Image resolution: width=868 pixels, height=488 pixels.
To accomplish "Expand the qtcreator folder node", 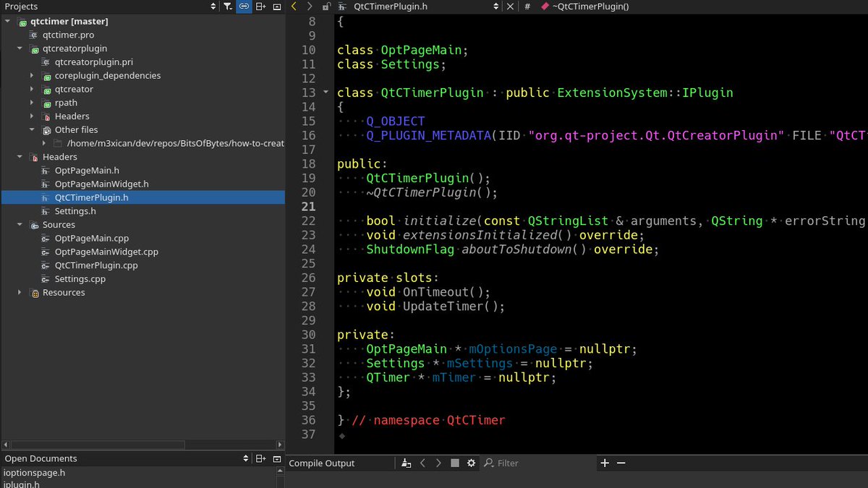I will click(x=32, y=90).
